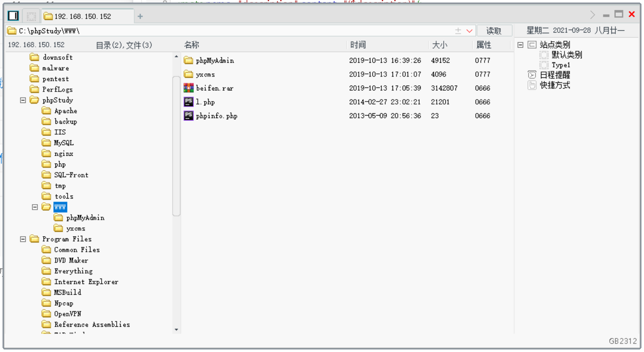Collapse the phpStudy tree node
Image resolution: width=644 pixels, height=352 pixels.
(23, 100)
